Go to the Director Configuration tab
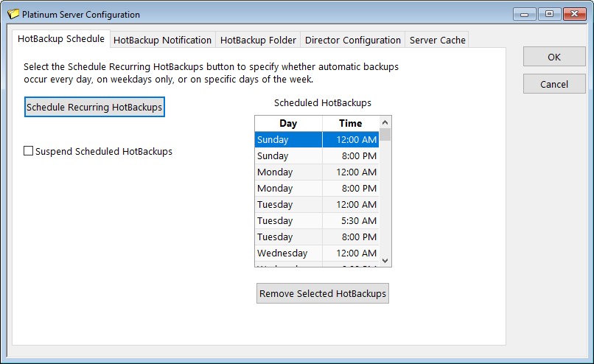This screenshot has height=364, width=594. (352, 40)
